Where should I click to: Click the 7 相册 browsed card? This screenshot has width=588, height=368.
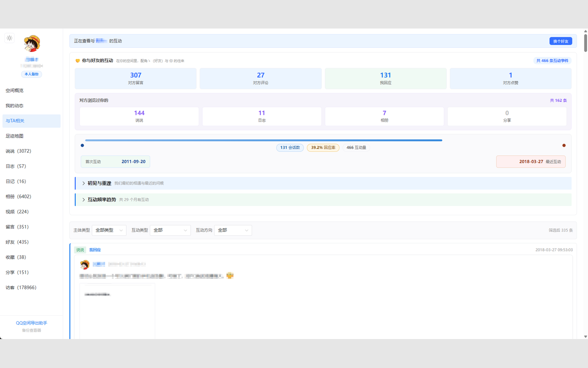click(384, 116)
